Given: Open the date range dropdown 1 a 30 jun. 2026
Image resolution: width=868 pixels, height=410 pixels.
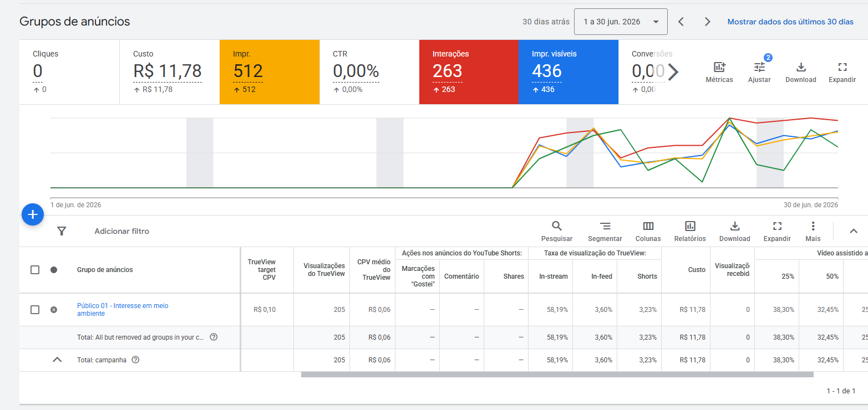Looking at the screenshot, I should click(621, 22).
